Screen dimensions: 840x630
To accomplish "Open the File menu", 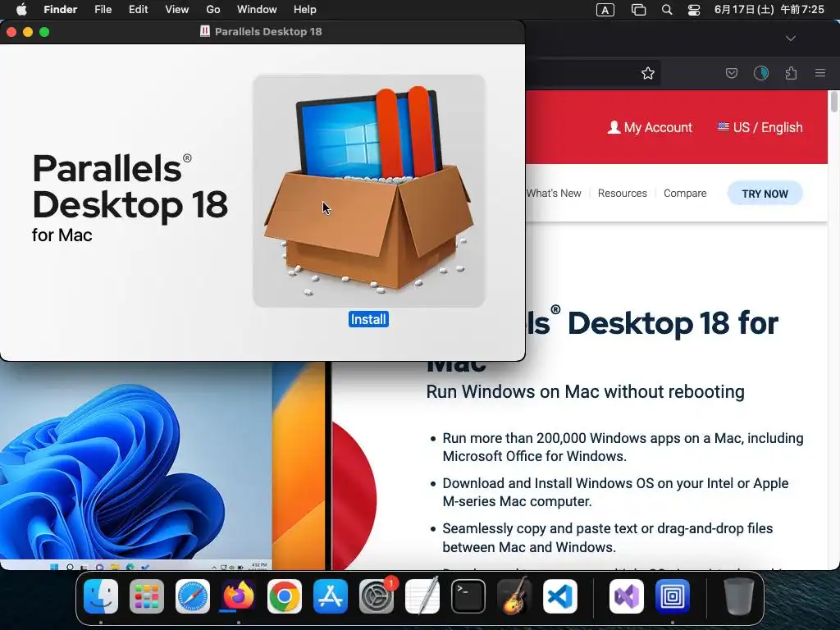I will click(103, 10).
